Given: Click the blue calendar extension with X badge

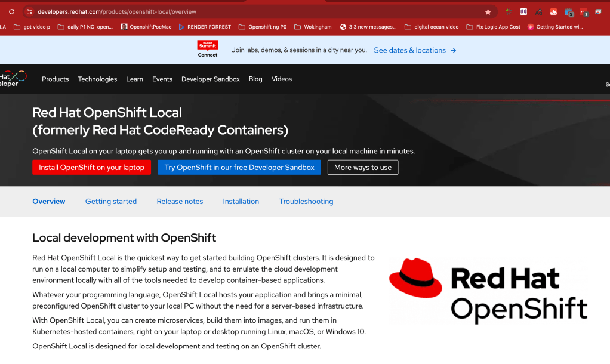Looking at the screenshot, I should coord(569,13).
